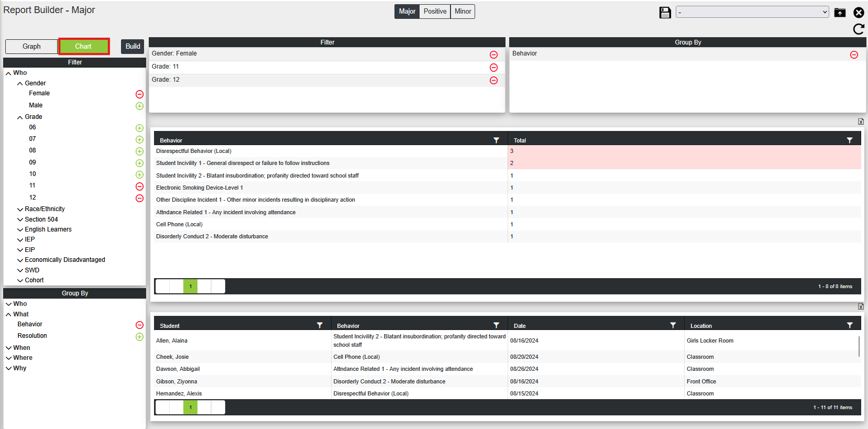This screenshot has height=429, width=868.
Task: Click page 1 in summary table pager
Action: tap(190, 286)
